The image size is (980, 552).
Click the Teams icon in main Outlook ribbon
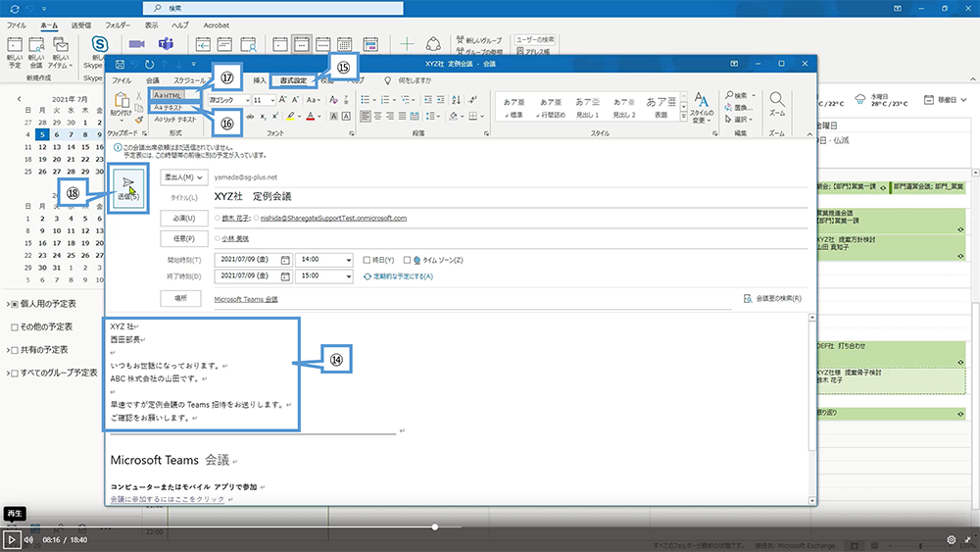tap(166, 44)
